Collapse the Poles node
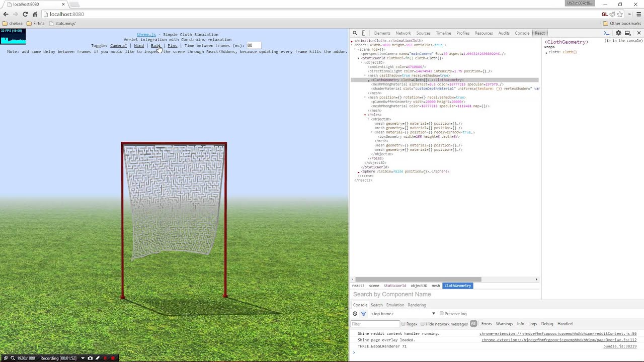 pyautogui.click(x=365, y=115)
